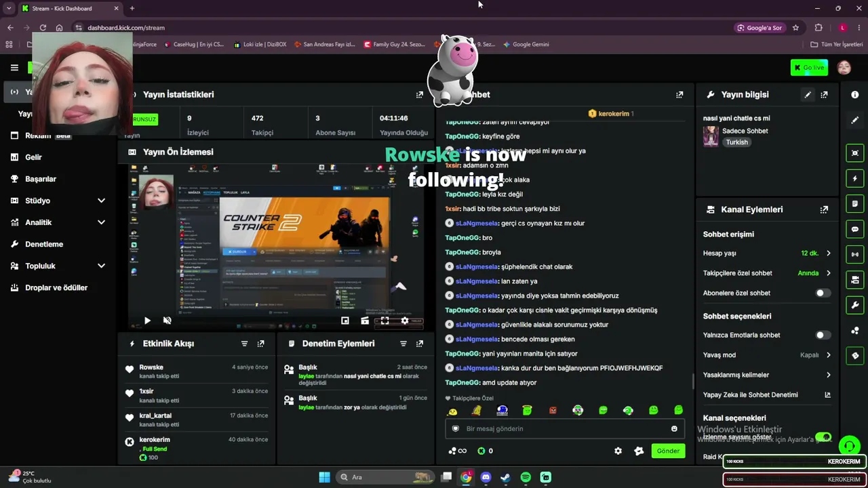
Task: Send the chat message with Gönder
Action: 668,451
